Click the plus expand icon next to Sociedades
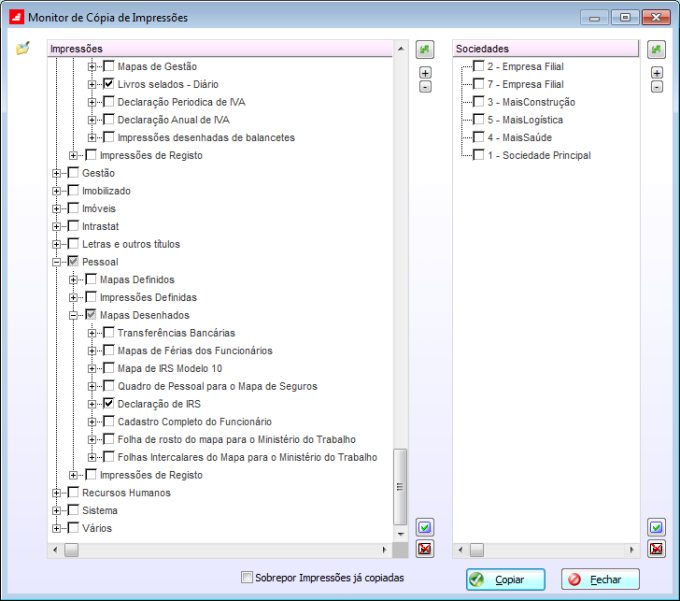 [x=657, y=73]
